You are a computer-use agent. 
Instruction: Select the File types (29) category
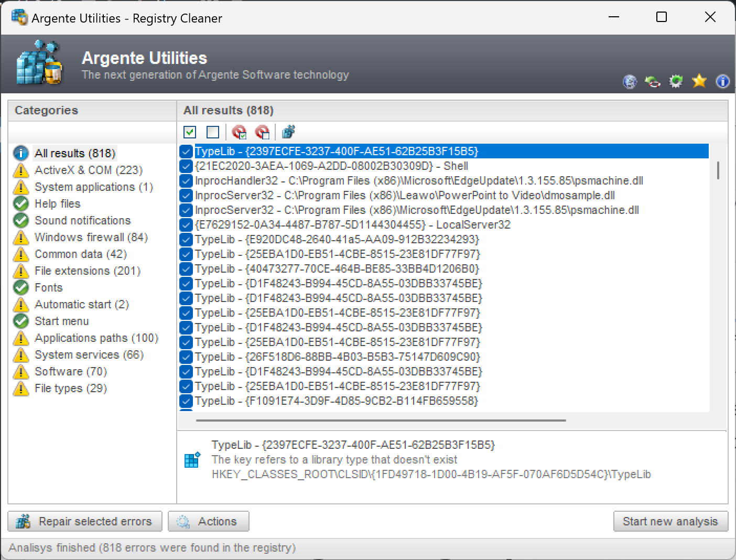(71, 388)
